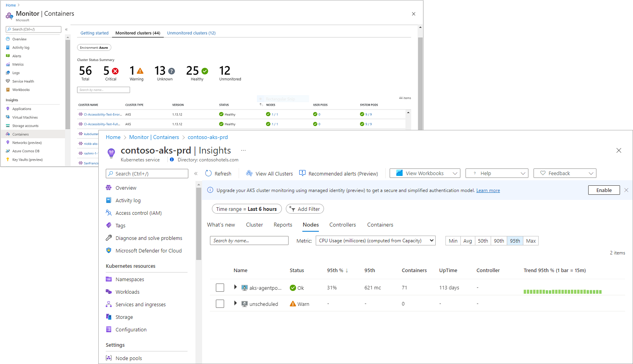Click the aks-agentpool trend bar chart
Viewport: 633px width, 364px height.
tap(562, 292)
